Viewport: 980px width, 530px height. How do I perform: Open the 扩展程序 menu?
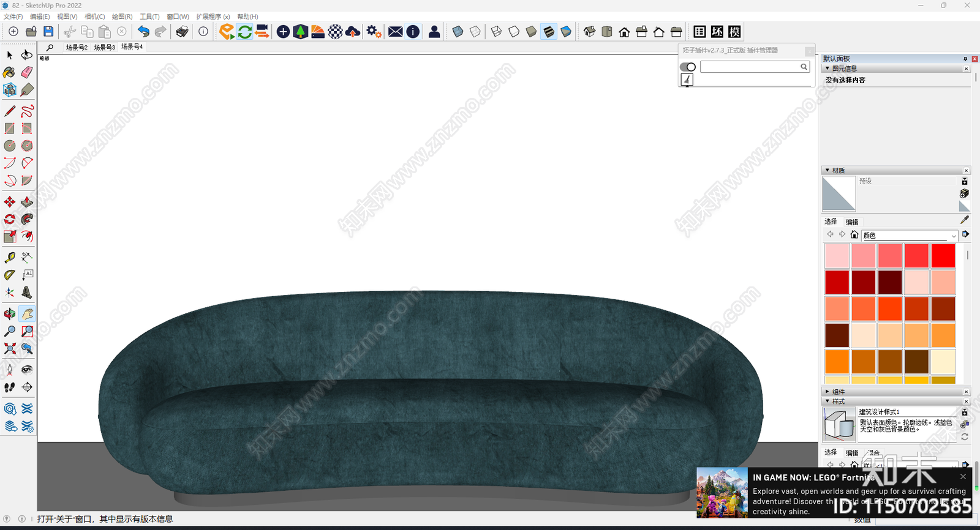point(213,17)
